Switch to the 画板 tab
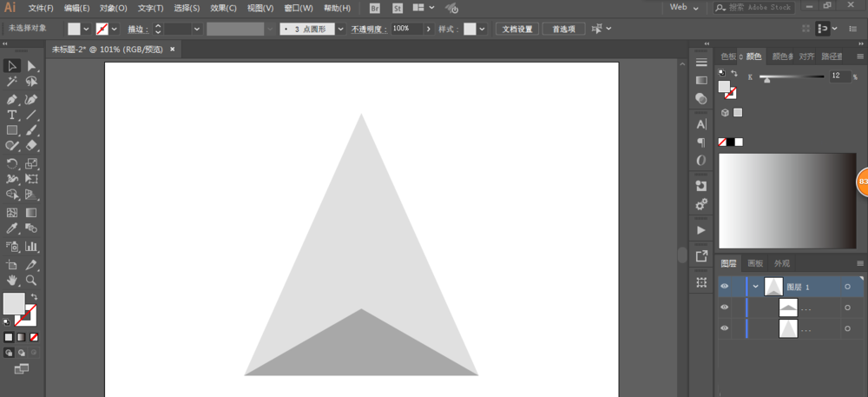868x397 pixels. point(755,263)
